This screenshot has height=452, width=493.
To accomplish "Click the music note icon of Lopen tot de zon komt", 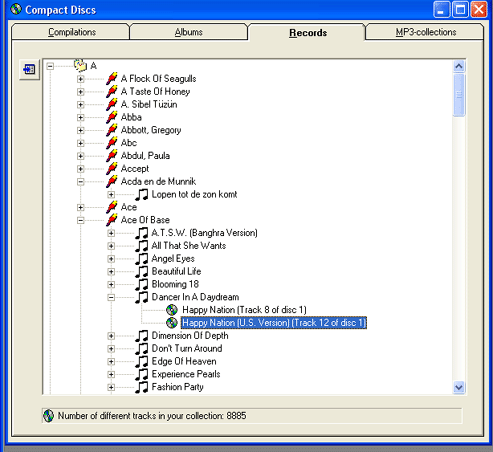I will [142, 194].
